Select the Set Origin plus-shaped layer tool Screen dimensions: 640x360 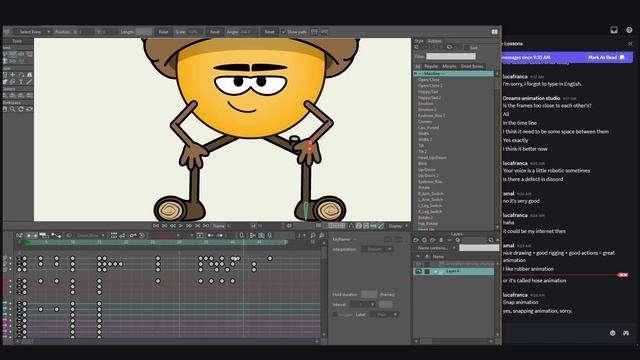tap(13, 75)
